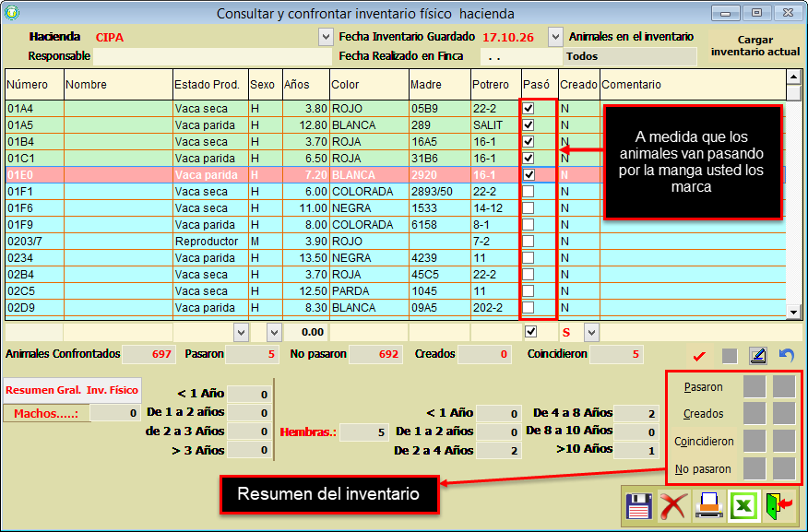Viewport: 808px width, 532px height.
Task: Click the No pasaron button
Action: [703, 469]
